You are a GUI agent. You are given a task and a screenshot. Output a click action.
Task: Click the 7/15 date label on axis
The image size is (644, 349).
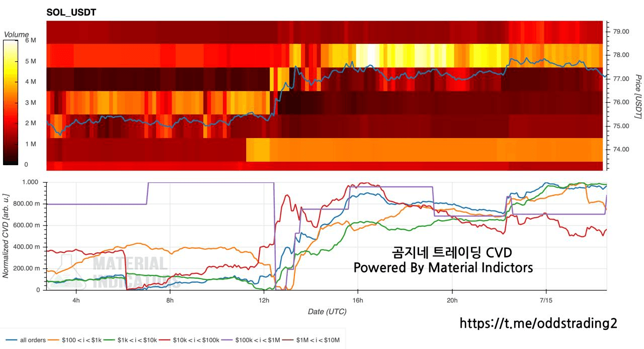(546, 301)
